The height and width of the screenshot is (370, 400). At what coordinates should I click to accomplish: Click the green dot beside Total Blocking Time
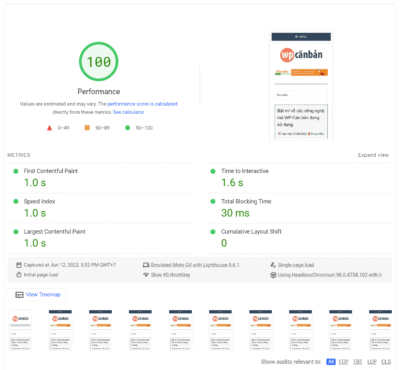point(213,201)
